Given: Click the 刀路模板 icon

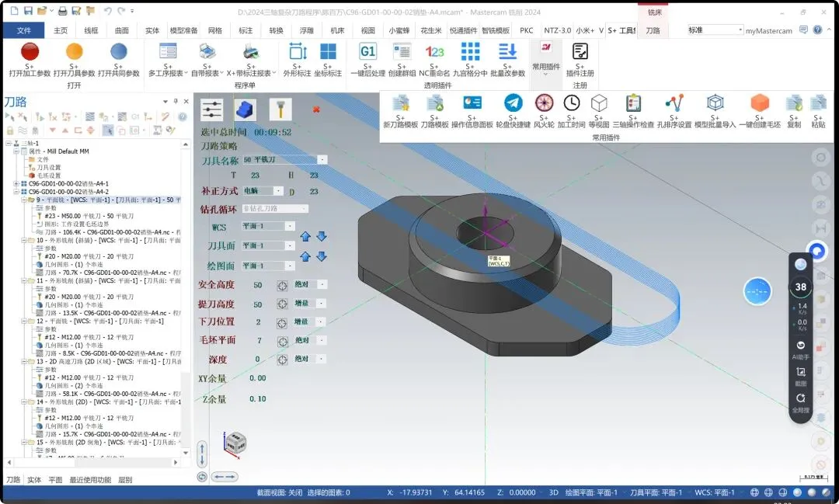Looking at the screenshot, I should click(434, 103).
